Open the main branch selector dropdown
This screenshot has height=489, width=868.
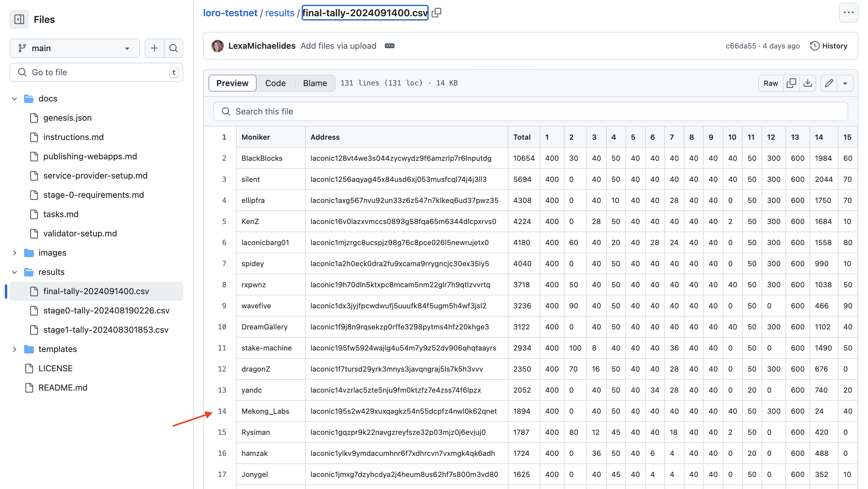click(x=74, y=48)
